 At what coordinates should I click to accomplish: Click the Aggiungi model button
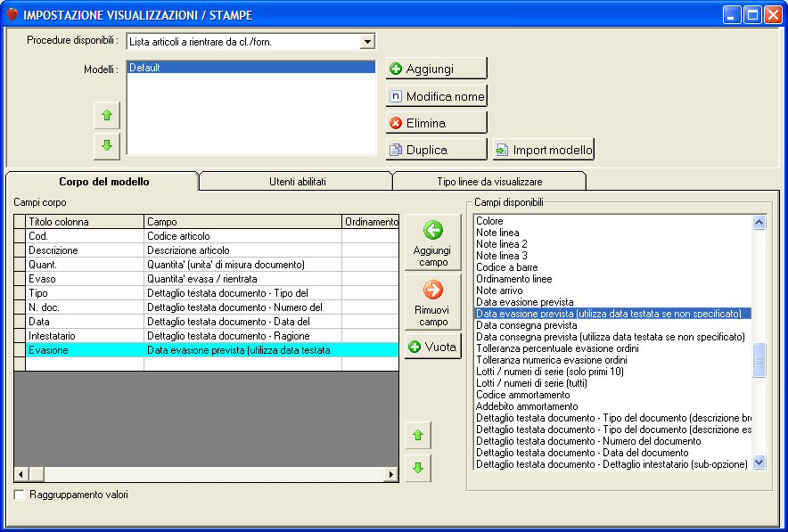[x=436, y=69]
